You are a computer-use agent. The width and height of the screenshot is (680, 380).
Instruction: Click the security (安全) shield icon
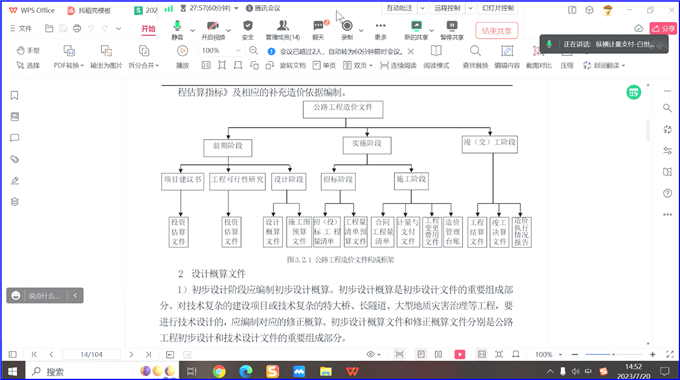click(248, 30)
